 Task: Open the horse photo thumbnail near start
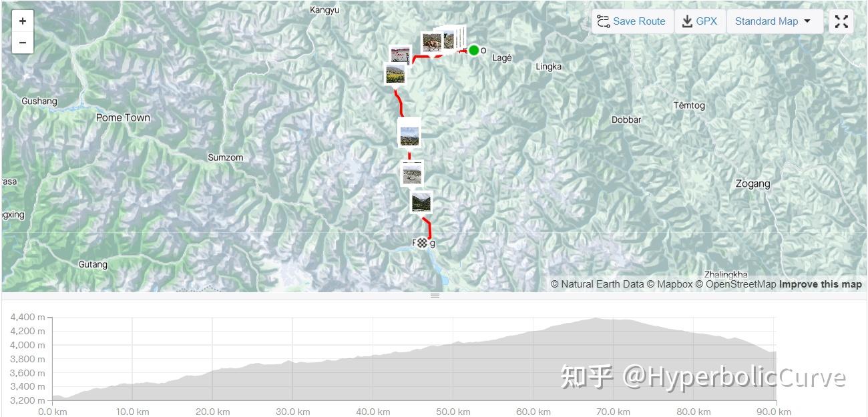click(432, 43)
